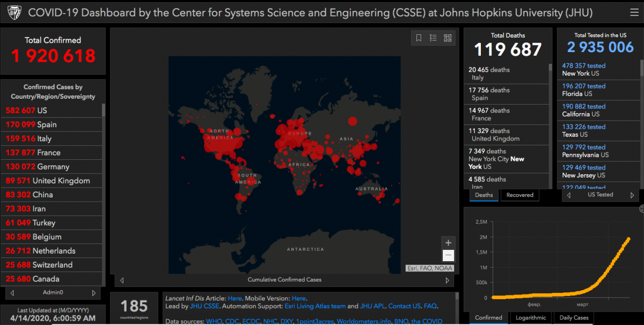Select Turkey in confirmed cases list

click(52, 223)
